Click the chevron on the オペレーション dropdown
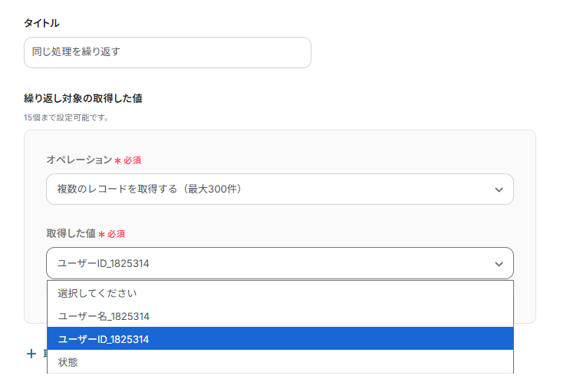Image resolution: width=570 pixels, height=392 pixels. pyautogui.click(x=499, y=189)
